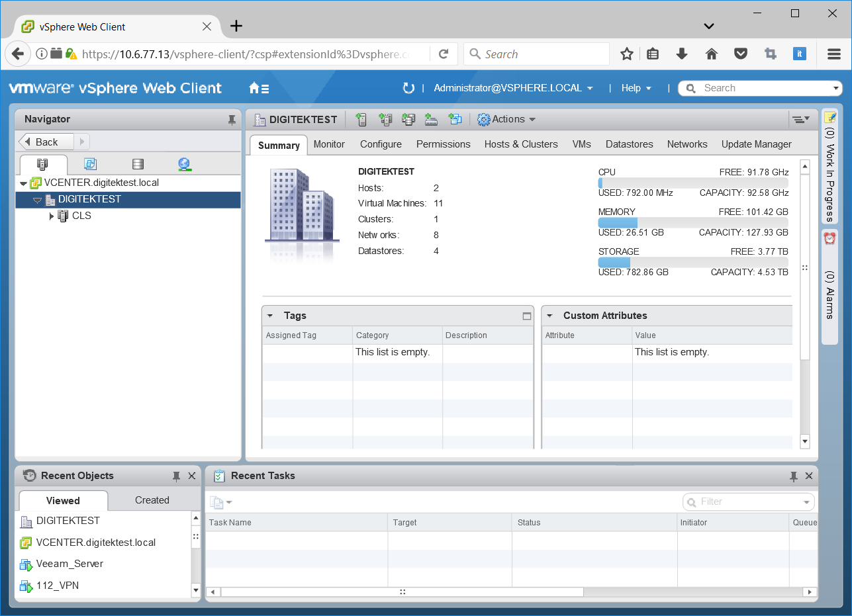The width and height of the screenshot is (852, 616).
Task: Click the New Virtual Machine toolbar icon
Action: point(455,119)
